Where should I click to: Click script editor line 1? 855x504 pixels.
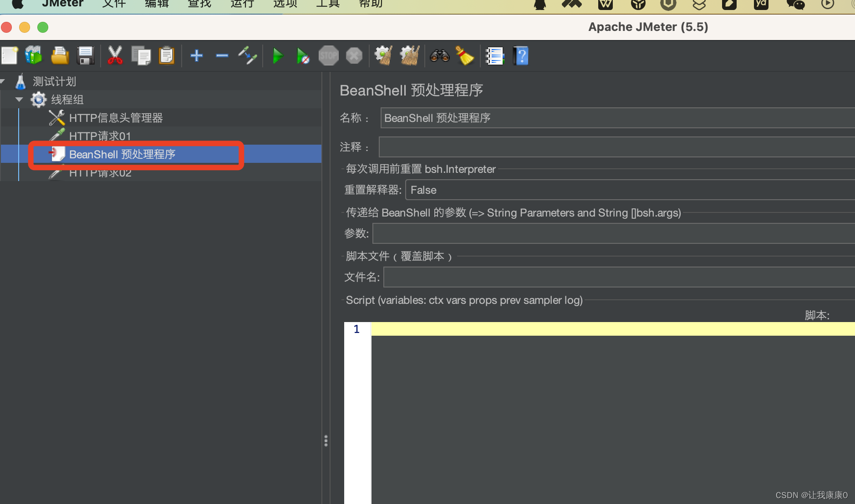pos(613,329)
